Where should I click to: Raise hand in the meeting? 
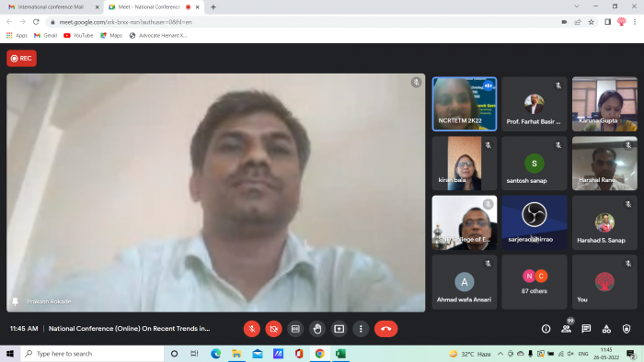317,329
